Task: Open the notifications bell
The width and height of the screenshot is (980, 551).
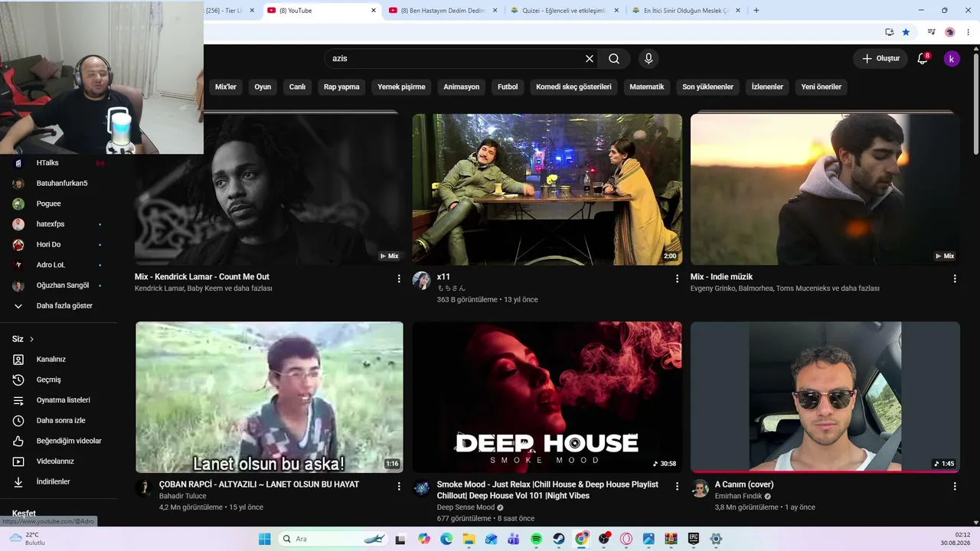Action: (x=923, y=59)
